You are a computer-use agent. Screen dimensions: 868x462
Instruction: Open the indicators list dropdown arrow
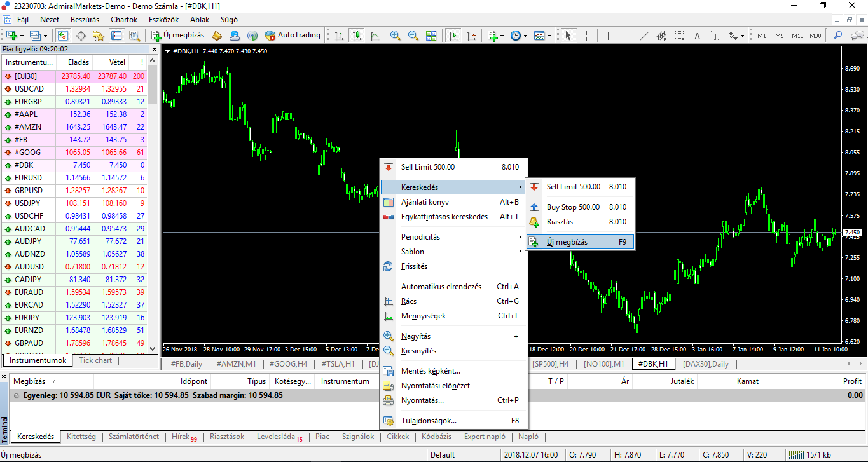coord(502,36)
